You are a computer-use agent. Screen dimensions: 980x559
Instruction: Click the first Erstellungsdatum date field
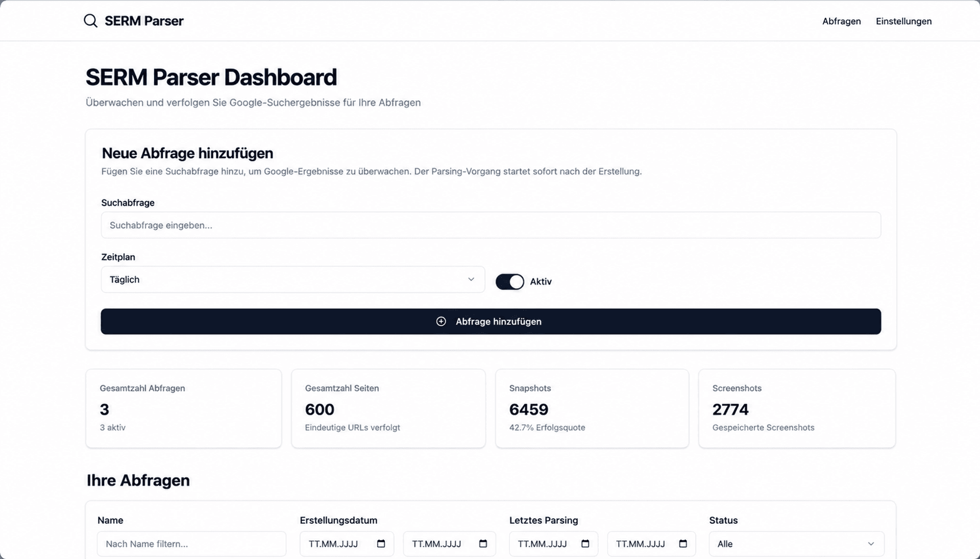pyautogui.click(x=347, y=544)
